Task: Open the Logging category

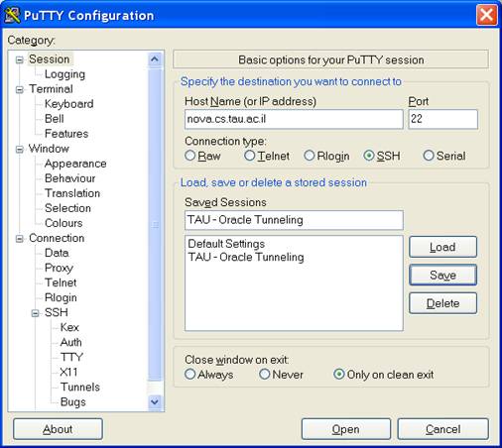Action: tap(64, 74)
